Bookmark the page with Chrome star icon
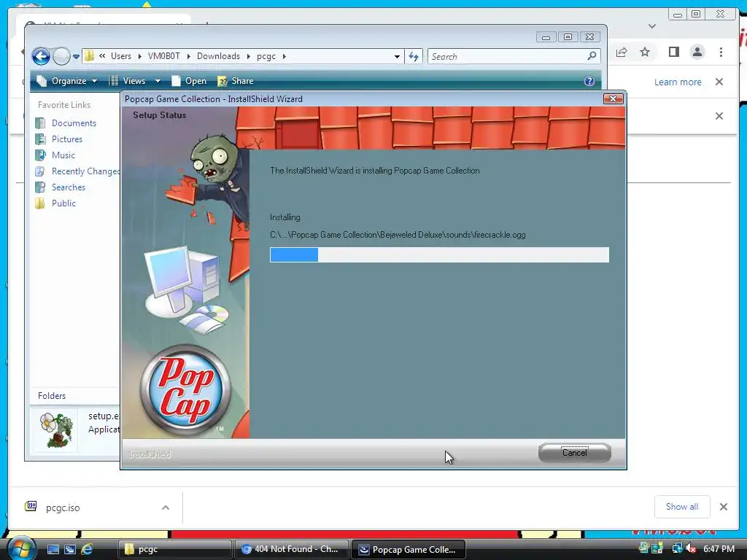747x560 pixels. [x=645, y=52]
